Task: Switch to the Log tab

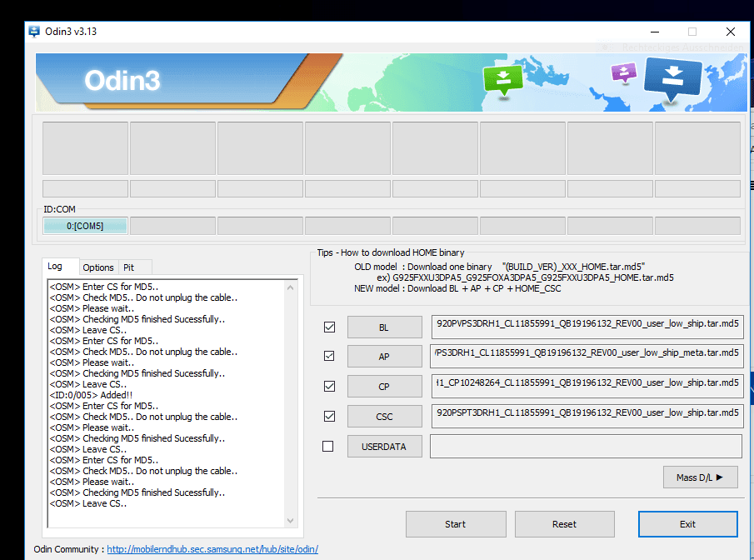Action: tap(55, 266)
